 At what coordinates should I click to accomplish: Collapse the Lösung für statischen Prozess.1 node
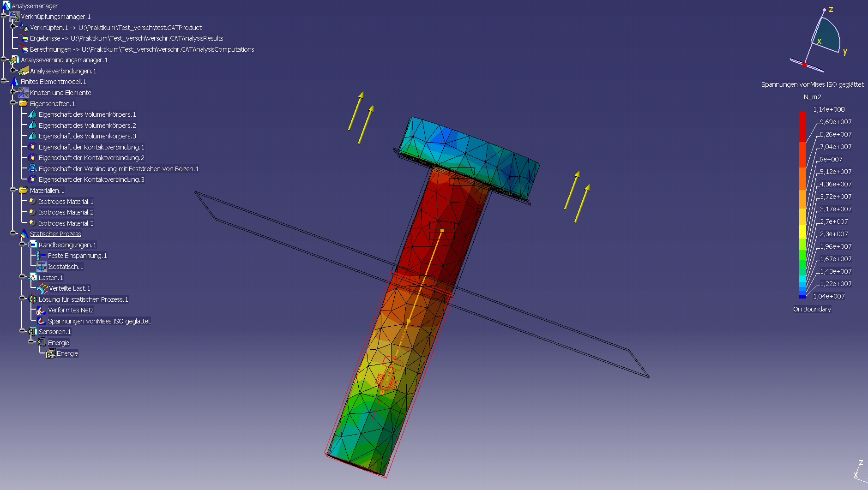click(x=22, y=298)
